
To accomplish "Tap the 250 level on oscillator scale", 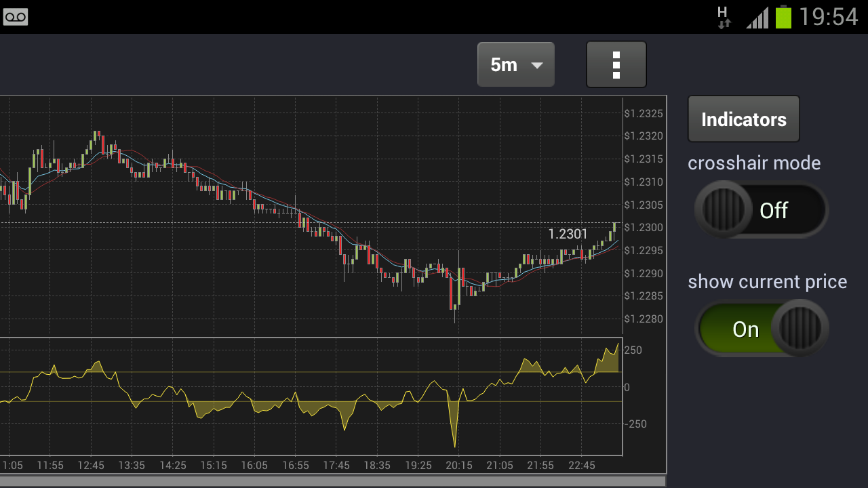I will click(x=633, y=350).
